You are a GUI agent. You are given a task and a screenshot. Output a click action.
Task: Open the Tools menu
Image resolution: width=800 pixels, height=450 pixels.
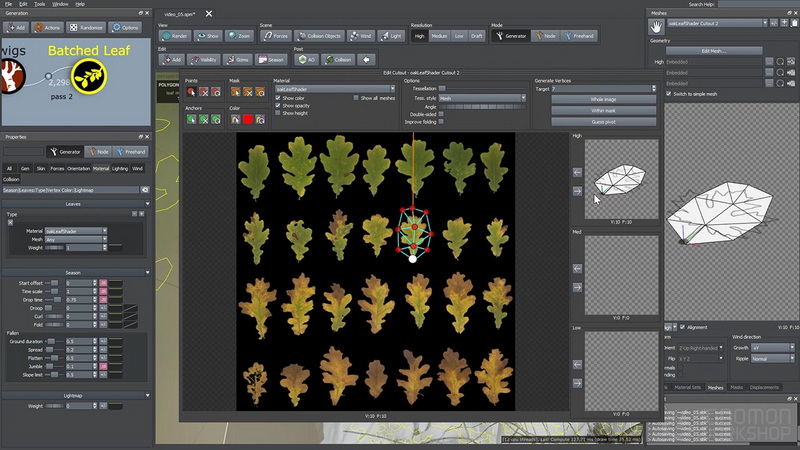point(40,4)
